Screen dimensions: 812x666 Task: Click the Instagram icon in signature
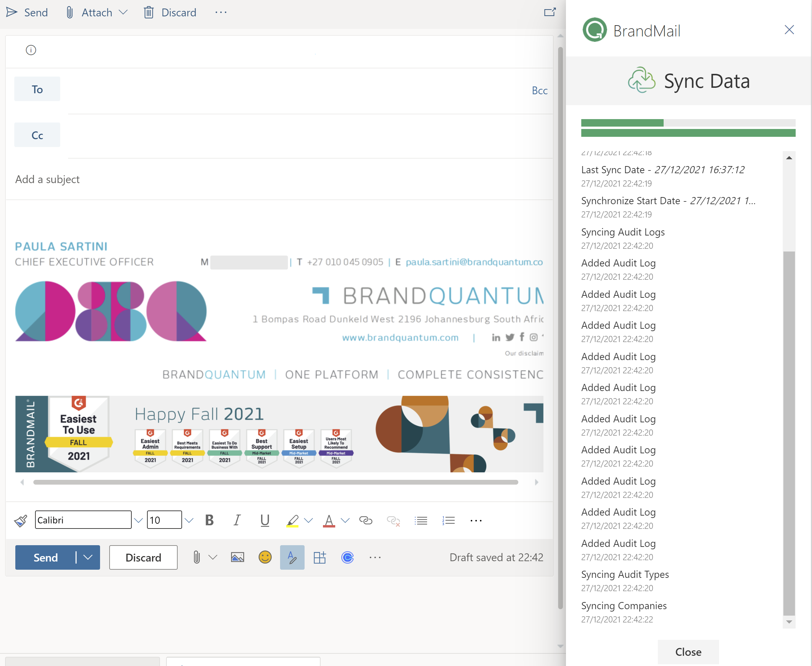click(534, 337)
